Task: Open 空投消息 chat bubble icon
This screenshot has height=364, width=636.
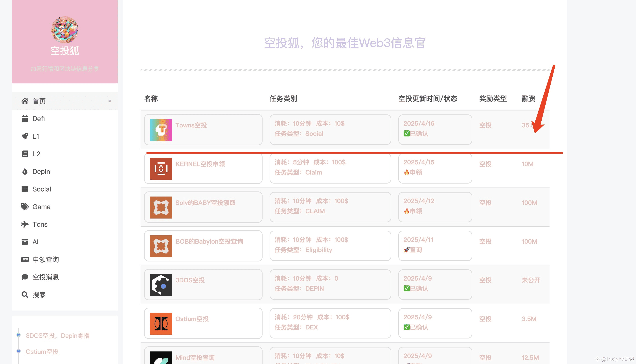Action: coord(25,277)
